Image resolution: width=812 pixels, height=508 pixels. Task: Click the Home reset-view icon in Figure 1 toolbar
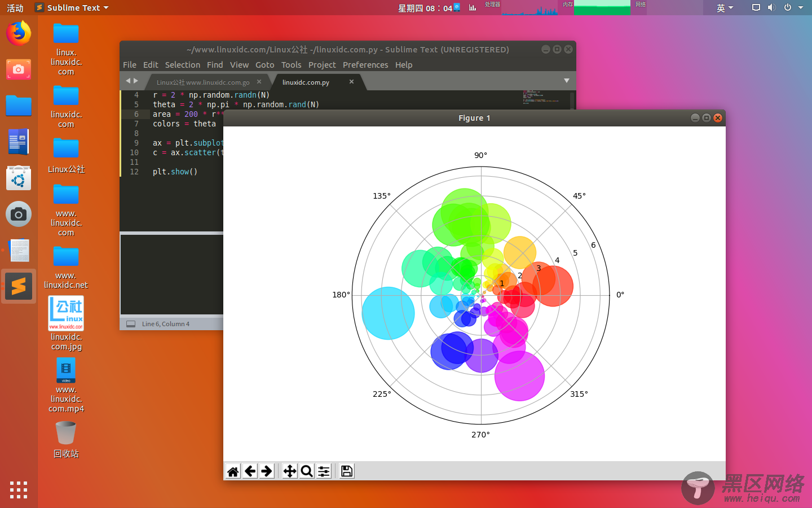[233, 471]
